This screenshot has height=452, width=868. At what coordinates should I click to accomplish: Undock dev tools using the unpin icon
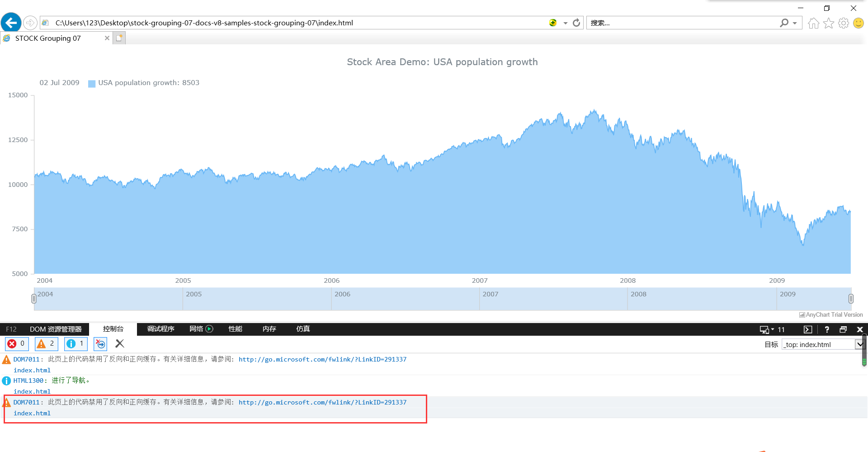(x=843, y=329)
